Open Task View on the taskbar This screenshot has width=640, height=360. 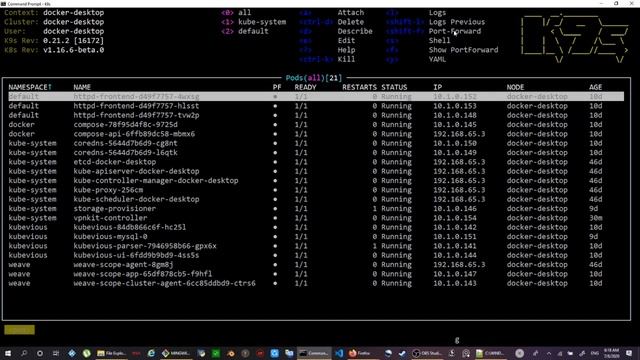[x=56, y=353]
